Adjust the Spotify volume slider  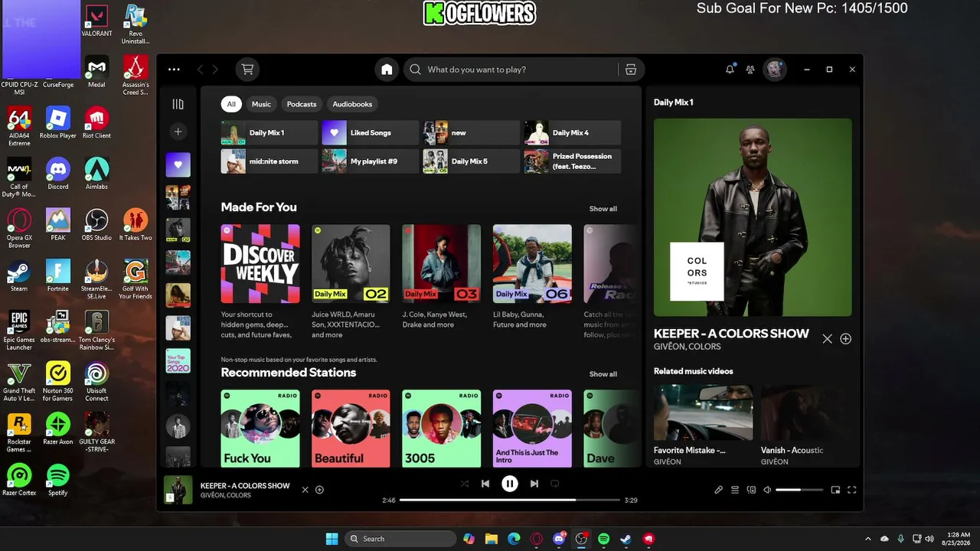[x=799, y=490]
